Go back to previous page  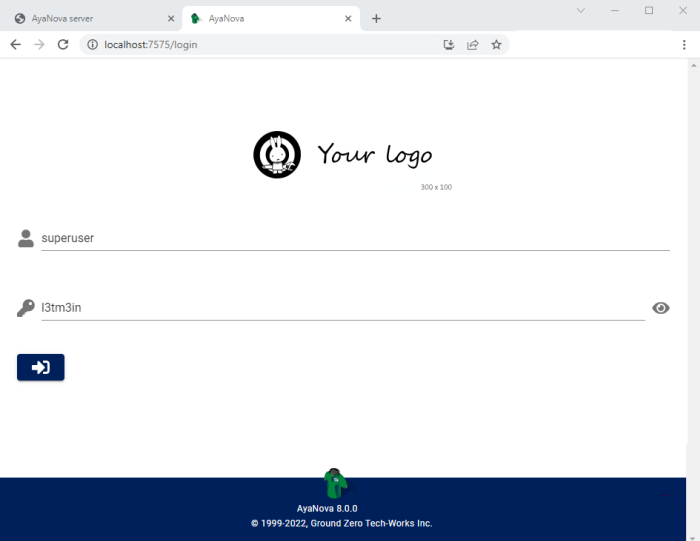point(16,45)
